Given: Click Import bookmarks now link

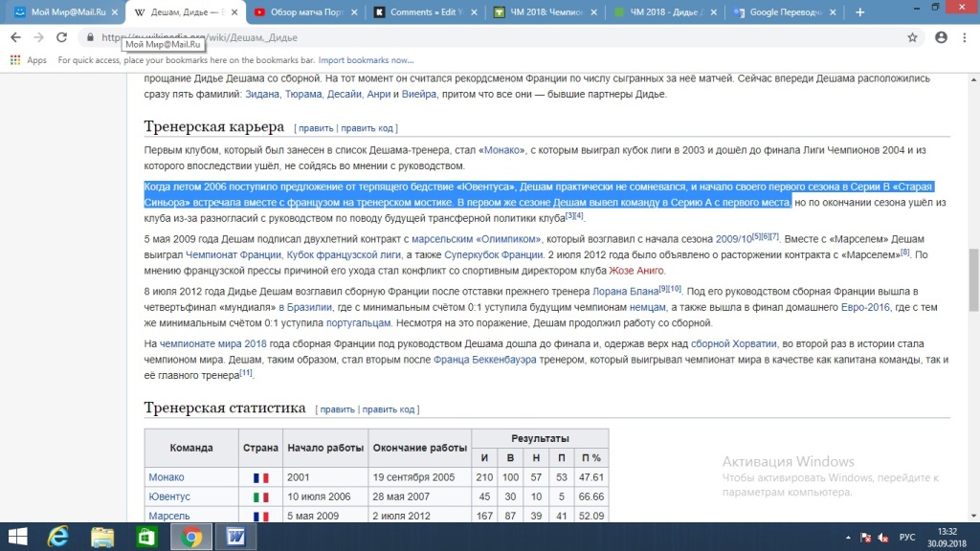Looking at the screenshot, I should click(x=366, y=60).
